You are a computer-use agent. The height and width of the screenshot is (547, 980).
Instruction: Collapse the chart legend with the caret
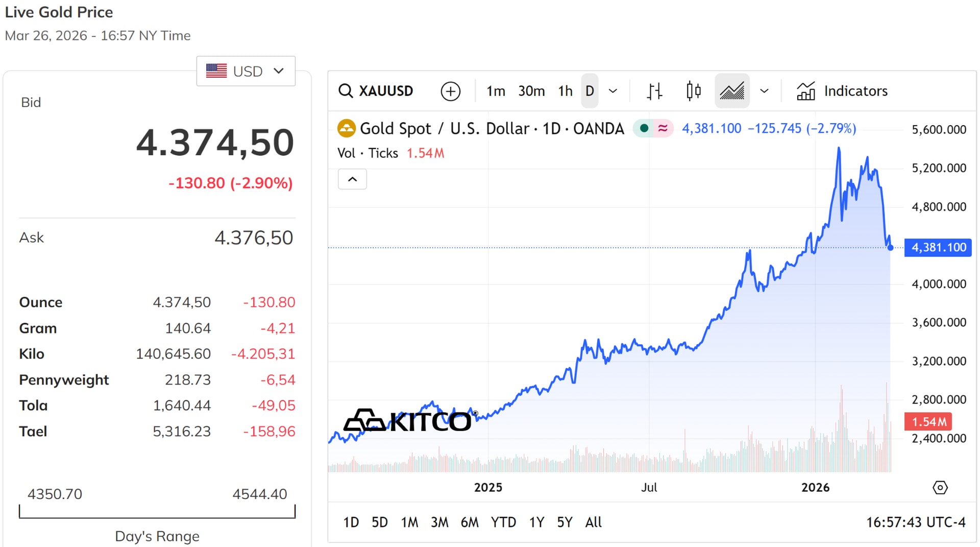pyautogui.click(x=352, y=179)
